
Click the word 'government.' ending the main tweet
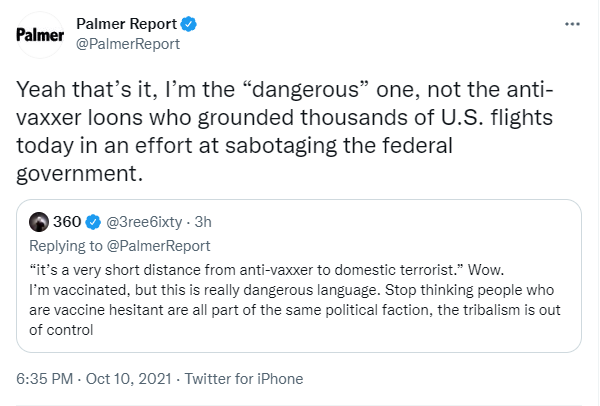point(80,174)
